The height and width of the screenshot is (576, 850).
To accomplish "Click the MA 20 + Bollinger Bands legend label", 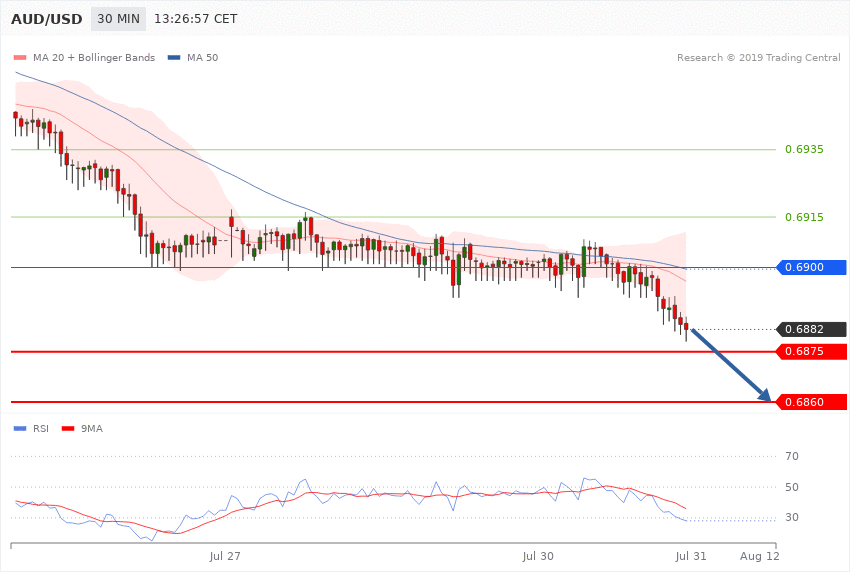I will (x=94, y=58).
